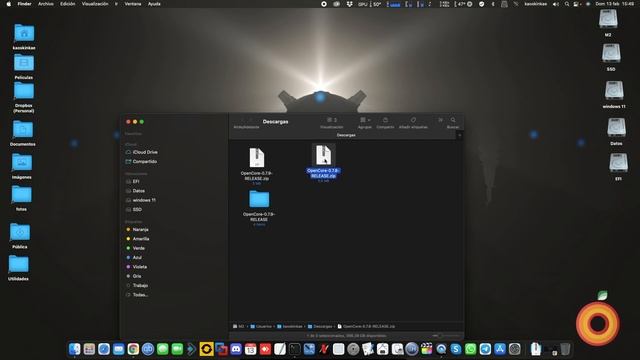The height and width of the screenshot is (360, 640).
Task: Open Google Chrome from the Dock
Action: pyautogui.click(x=133, y=349)
